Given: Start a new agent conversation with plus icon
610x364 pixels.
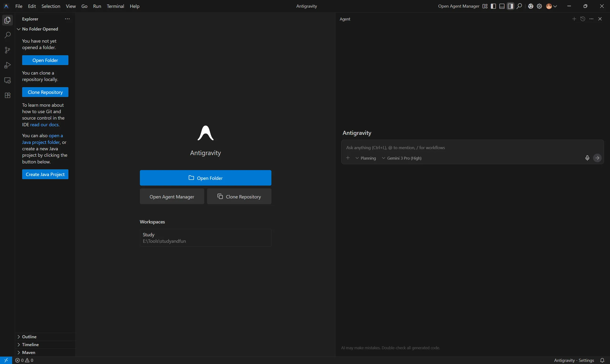Looking at the screenshot, I should click(x=574, y=19).
